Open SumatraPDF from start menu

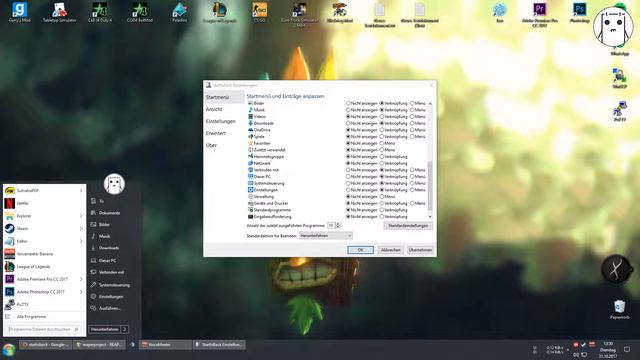(x=44, y=191)
